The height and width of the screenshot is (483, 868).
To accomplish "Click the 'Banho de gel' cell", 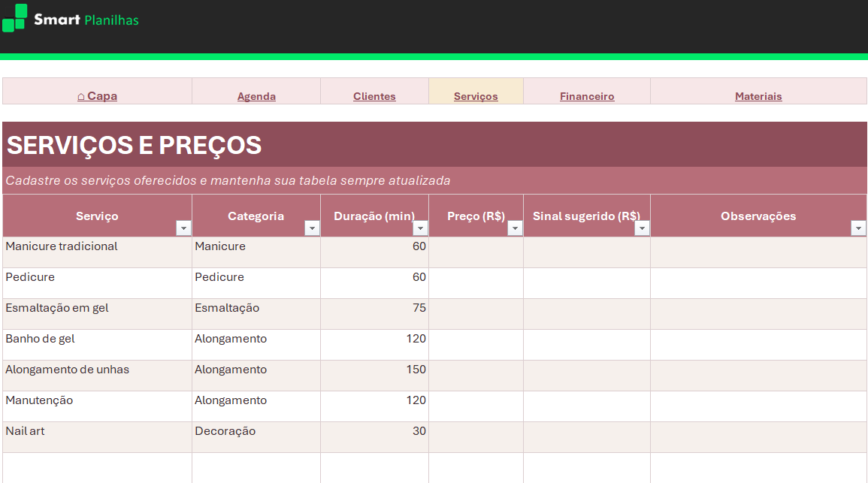I will [x=98, y=346].
